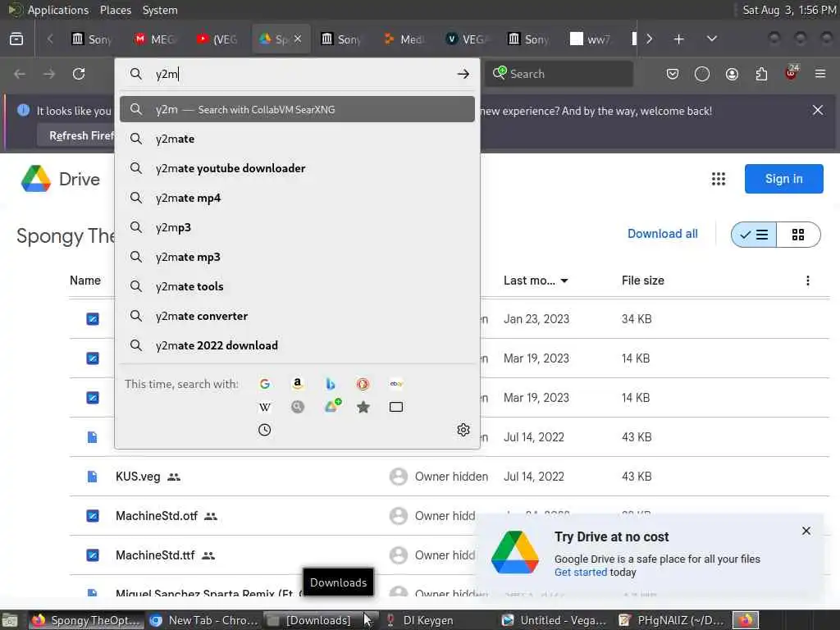Image resolution: width=840 pixels, height=630 pixels.
Task: Search open tabs using the tab icon
Action: point(396,407)
